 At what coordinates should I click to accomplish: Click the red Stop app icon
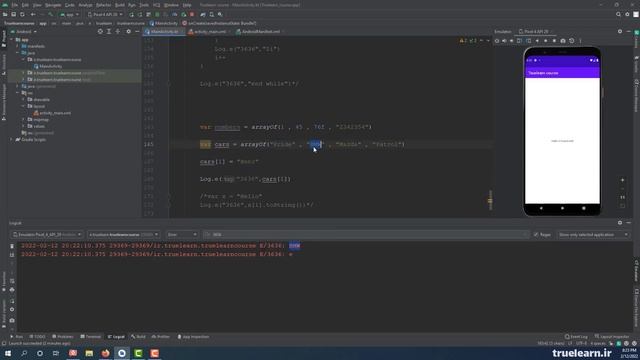click(192, 14)
